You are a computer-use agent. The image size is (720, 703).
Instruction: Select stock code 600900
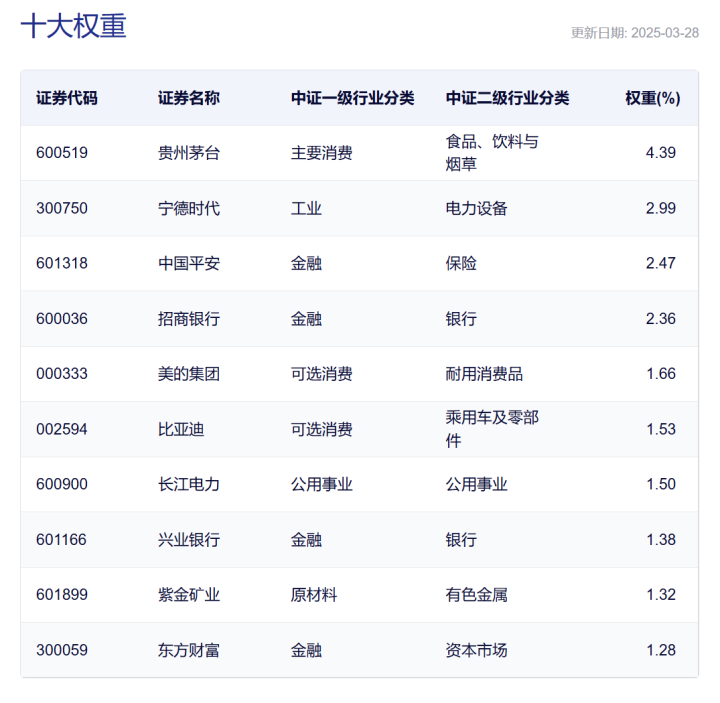(62, 484)
